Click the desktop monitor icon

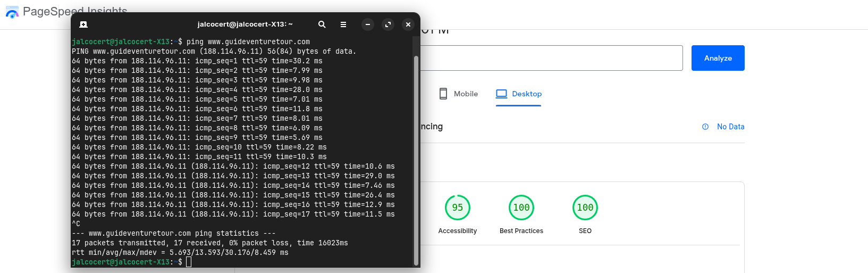501,94
